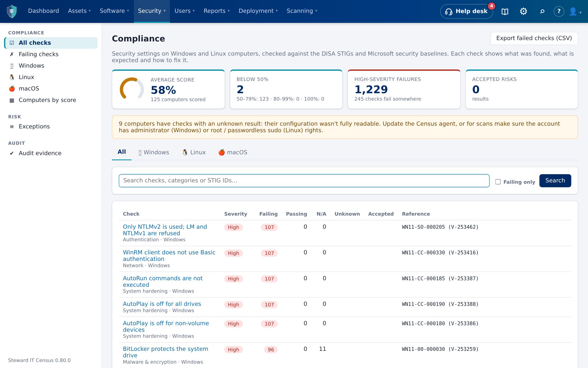
Task: Click the 96 failing count badge
Action: 271,350
